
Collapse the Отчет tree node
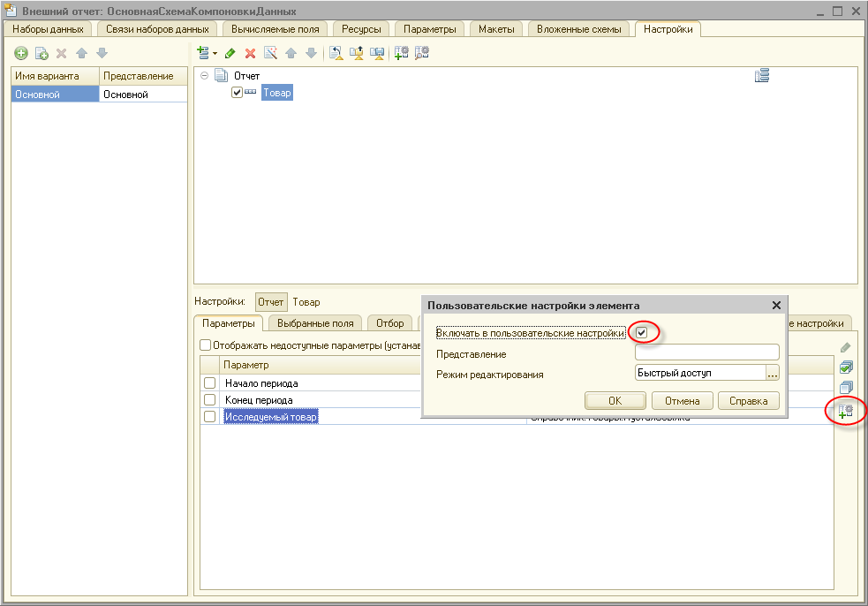pos(205,76)
